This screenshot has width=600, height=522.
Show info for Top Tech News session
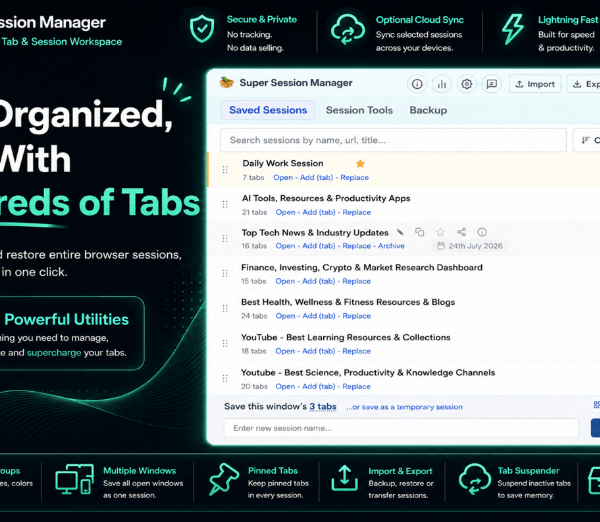click(x=482, y=232)
